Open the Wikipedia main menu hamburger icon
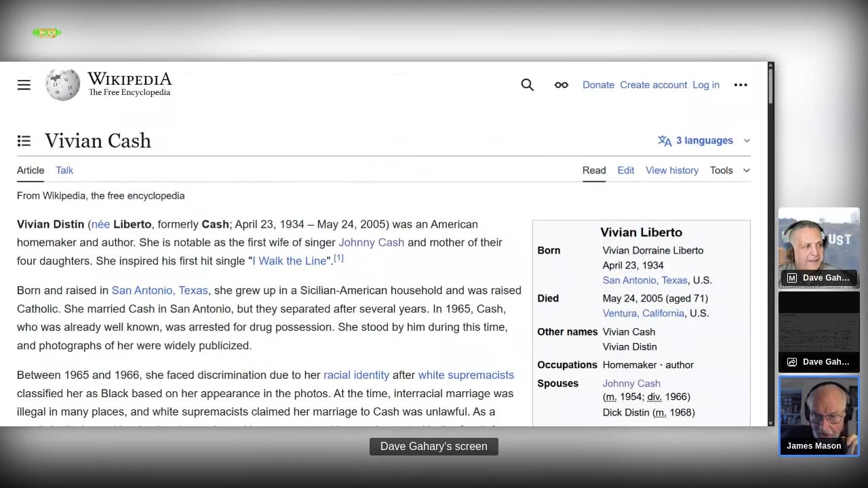This screenshot has width=868, height=488. pos(24,85)
